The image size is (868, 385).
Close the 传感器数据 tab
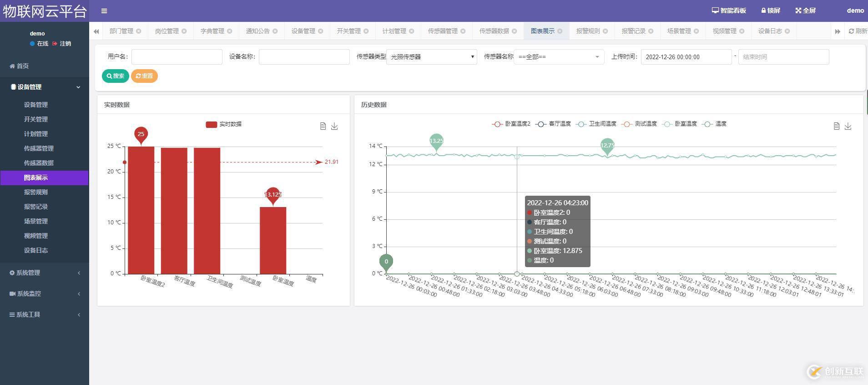click(515, 31)
